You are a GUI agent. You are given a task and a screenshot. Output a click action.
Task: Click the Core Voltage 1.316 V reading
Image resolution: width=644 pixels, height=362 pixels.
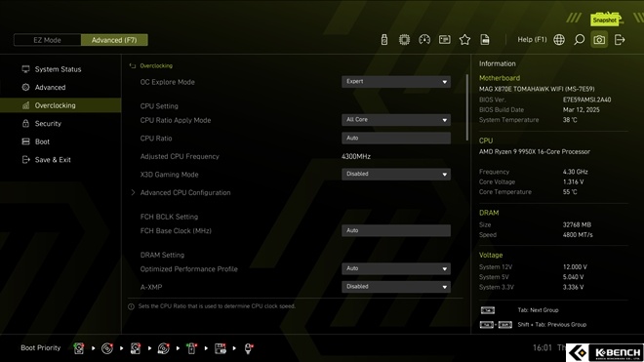tap(574, 182)
